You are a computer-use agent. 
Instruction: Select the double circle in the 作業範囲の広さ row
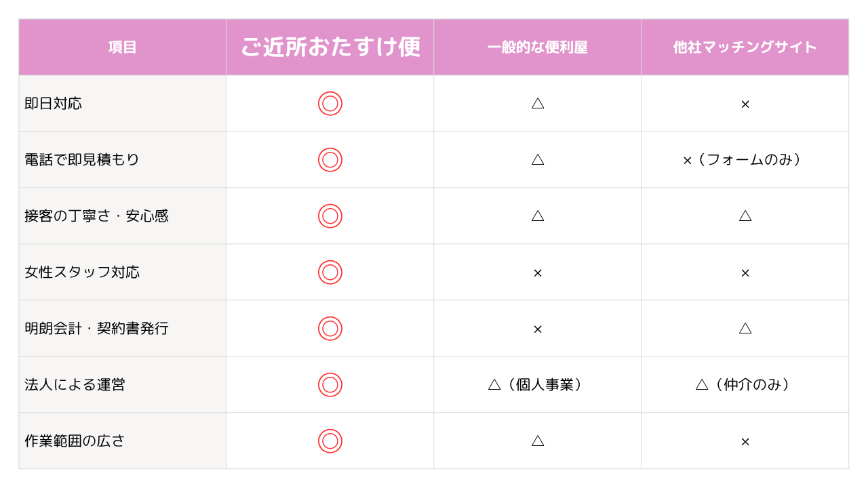(x=330, y=441)
